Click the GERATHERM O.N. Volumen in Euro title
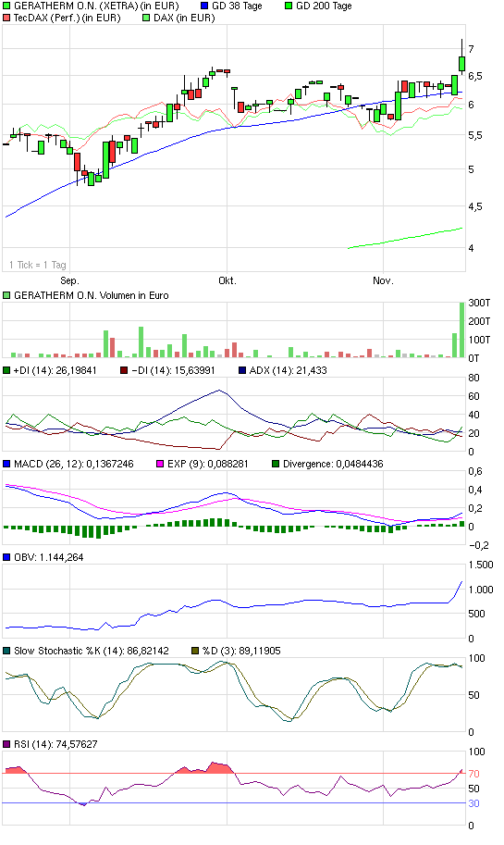The image size is (504, 845). coord(91,295)
